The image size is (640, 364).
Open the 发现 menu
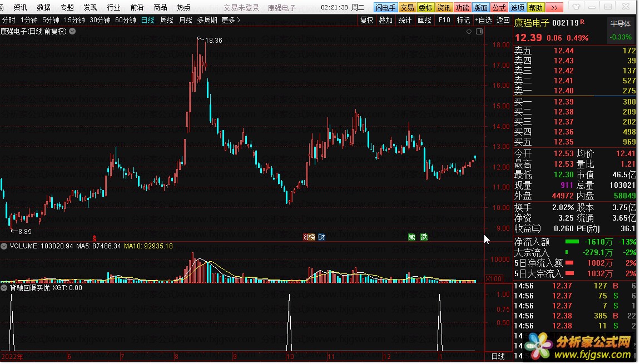click(x=90, y=7)
